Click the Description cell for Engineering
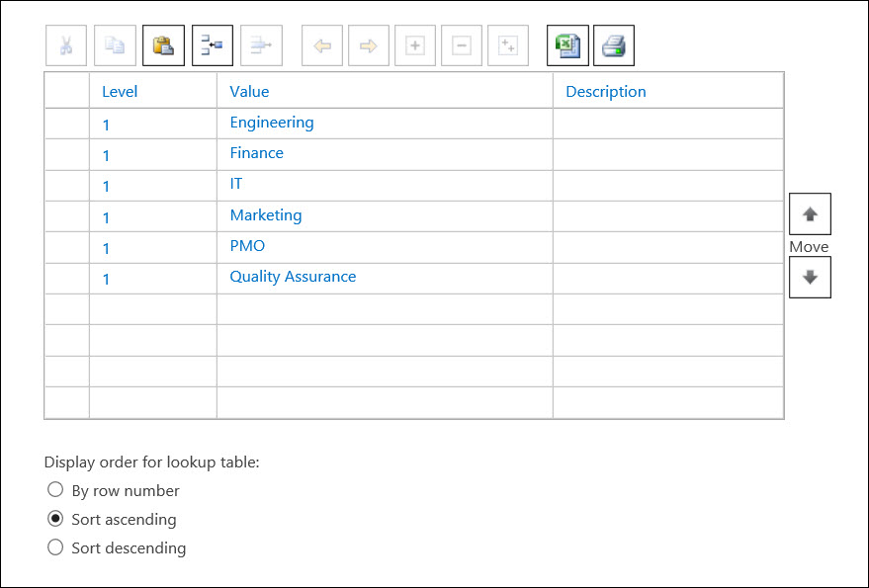 point(668,123)
